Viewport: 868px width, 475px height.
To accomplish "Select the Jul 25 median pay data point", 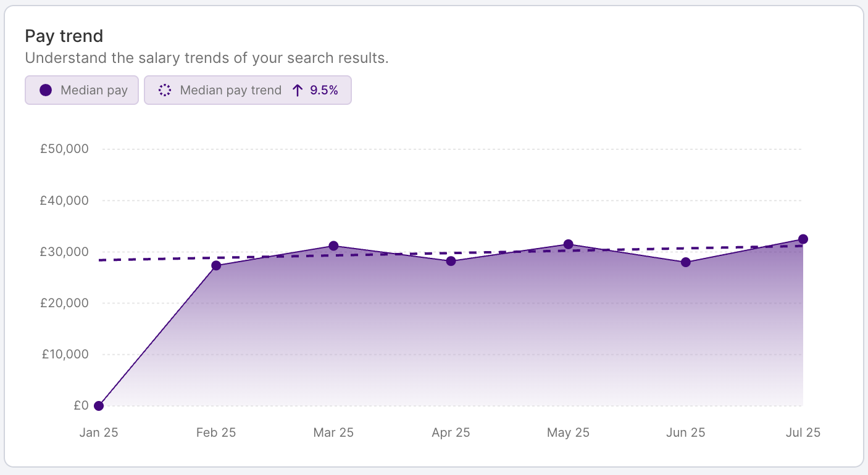I will [803, 239].
